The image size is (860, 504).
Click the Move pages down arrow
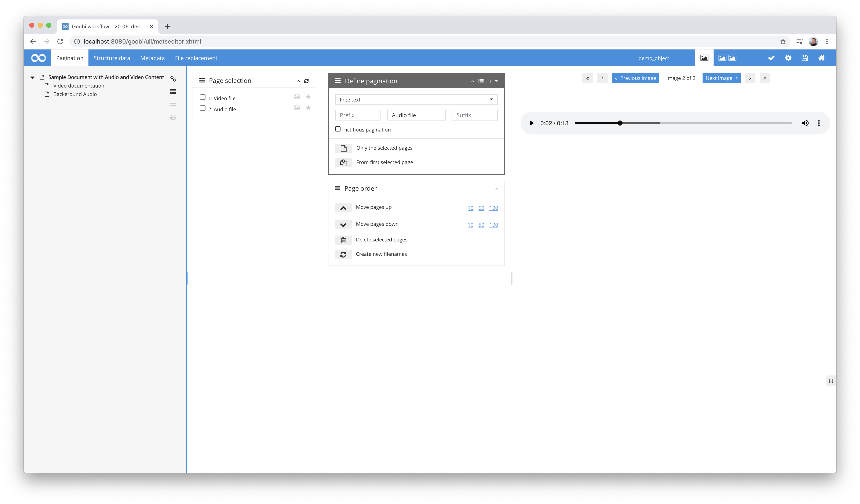click(343, 225)
